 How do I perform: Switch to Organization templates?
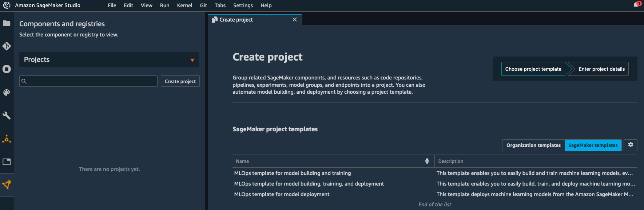pyautogui.click(x=533, y=145)
